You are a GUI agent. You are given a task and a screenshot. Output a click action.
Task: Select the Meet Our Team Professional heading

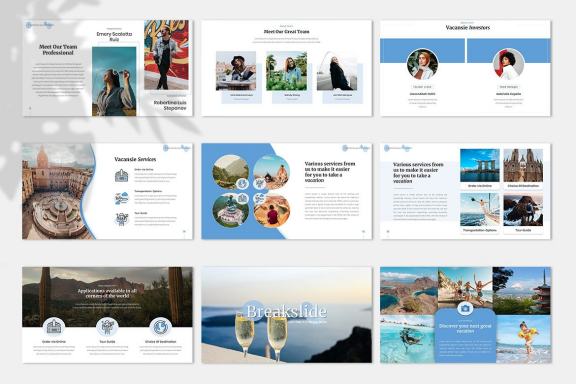tap(58, 50)
